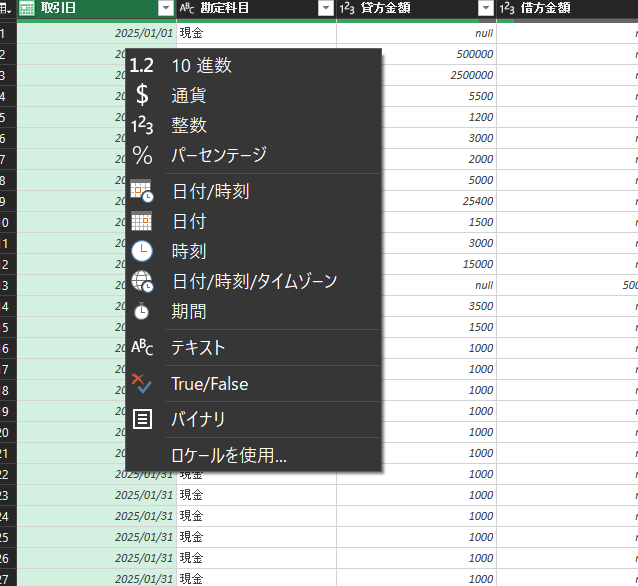Click the パーセンテージ percent icon
This screenshot has height=586, width=638.
coord(142,156)
